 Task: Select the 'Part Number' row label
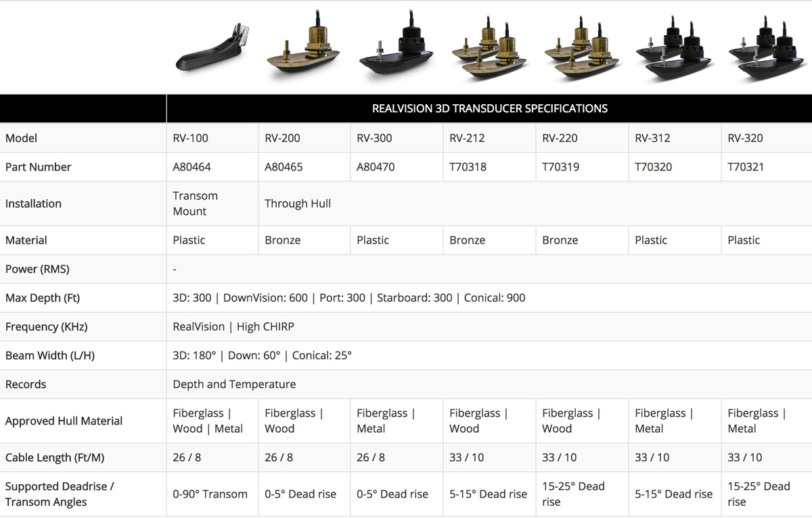click(x=38, y=167)
